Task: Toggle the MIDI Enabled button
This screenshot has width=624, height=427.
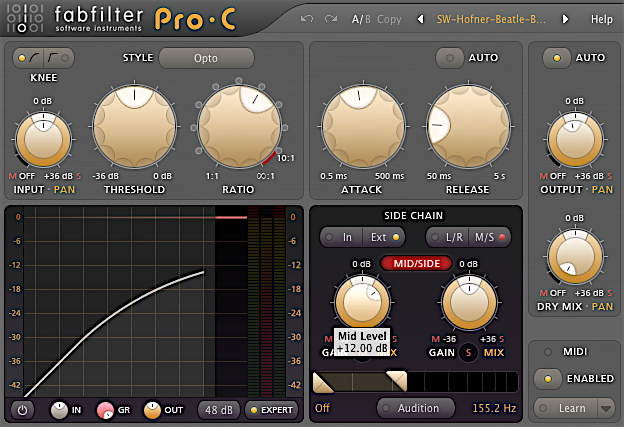Action: 548,379
